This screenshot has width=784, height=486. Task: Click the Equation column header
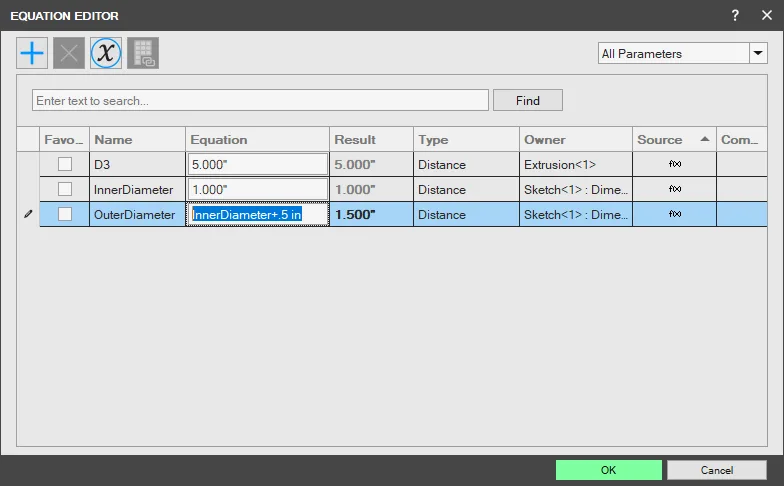pos(258,140)
